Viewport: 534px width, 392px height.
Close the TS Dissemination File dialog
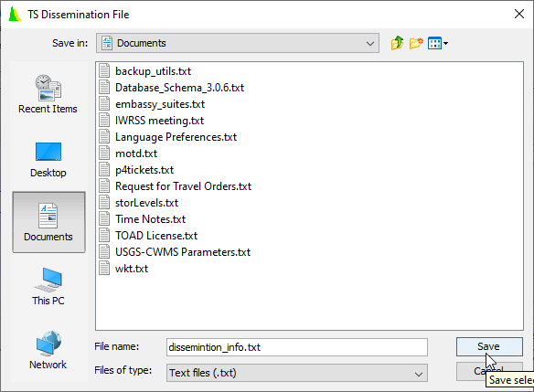[519, 14]
